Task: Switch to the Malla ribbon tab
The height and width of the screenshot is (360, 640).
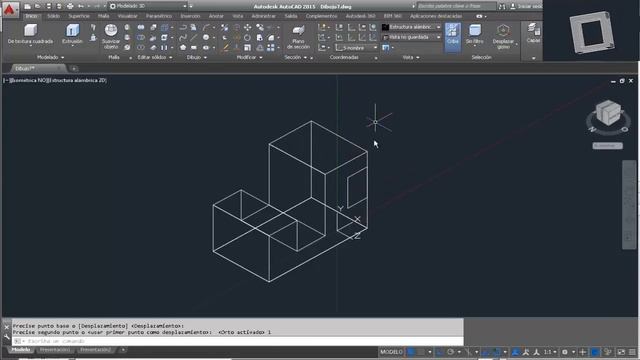Action: (103, 16)
